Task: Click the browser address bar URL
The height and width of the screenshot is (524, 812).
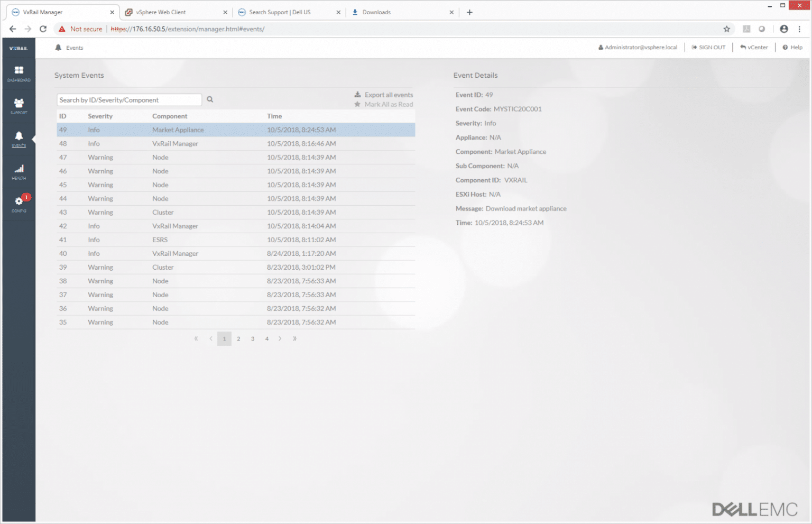Action: (x=188, y=29)
